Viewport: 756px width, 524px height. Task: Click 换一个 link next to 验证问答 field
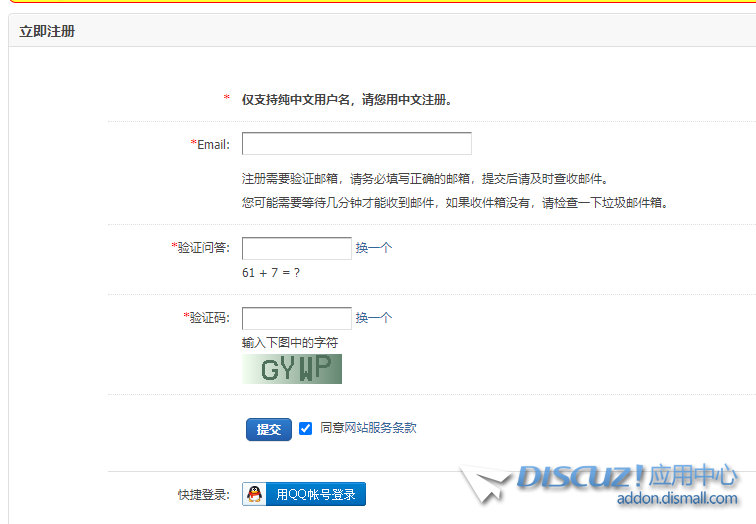[x=374, y=248]
